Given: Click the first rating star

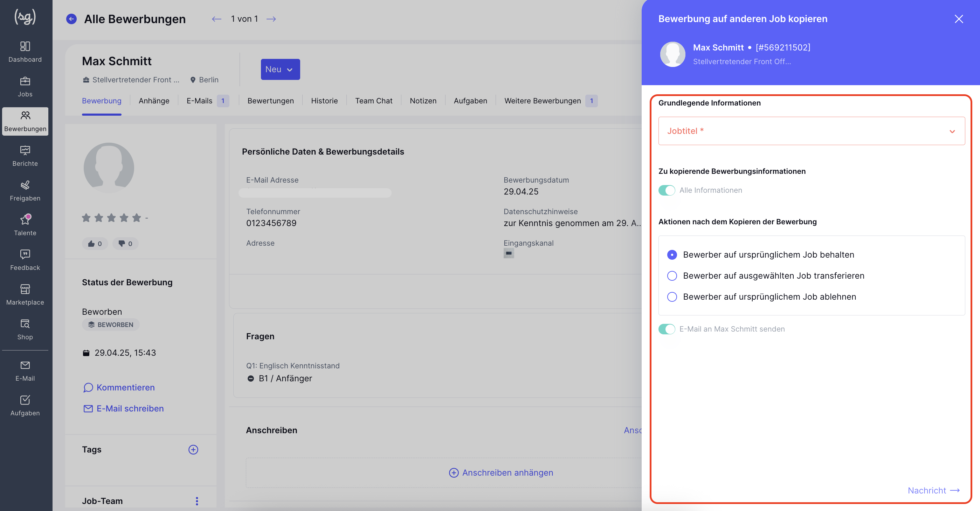Looking at the screenshot, I should click(x=87, y=218).
